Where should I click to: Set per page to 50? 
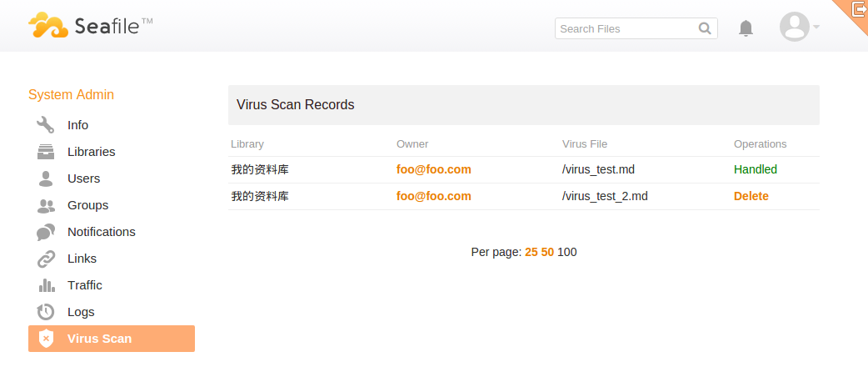pos(547,252)
